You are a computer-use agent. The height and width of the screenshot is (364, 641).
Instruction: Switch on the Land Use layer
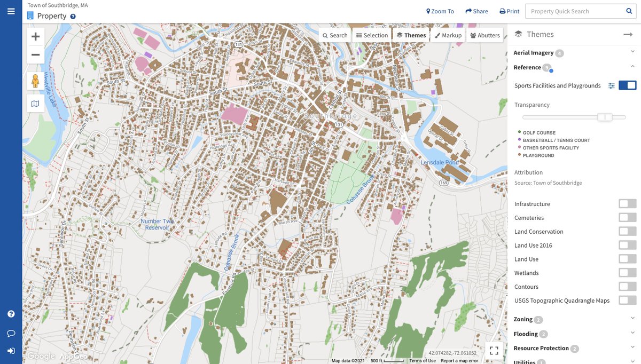(628, 259)
